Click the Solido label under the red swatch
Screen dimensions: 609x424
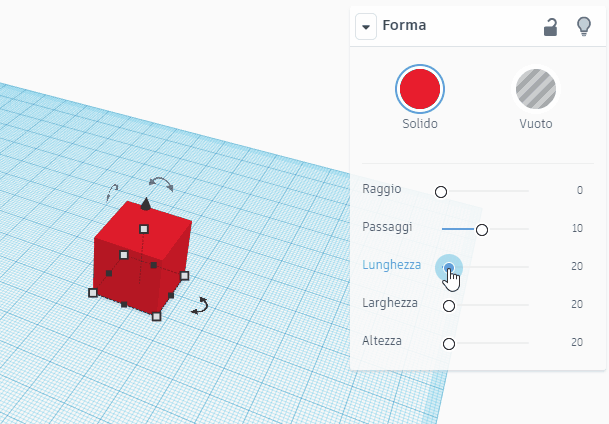pos(420,125)
